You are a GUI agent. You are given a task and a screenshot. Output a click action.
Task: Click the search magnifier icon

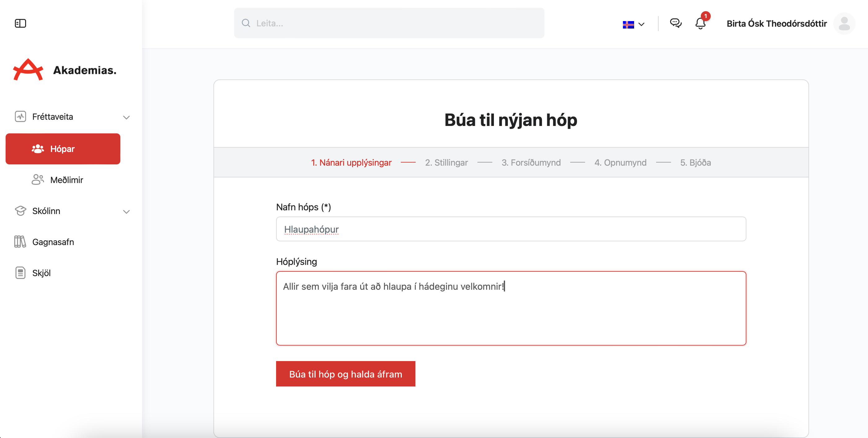pyautogui.click(x=246, y=23)
